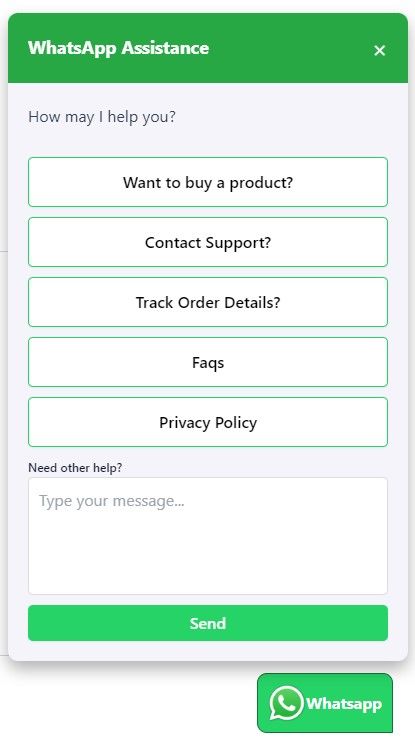Click the WhatsApp logo icon on floating button
415x743 pixels.
[x=286, y=704]
